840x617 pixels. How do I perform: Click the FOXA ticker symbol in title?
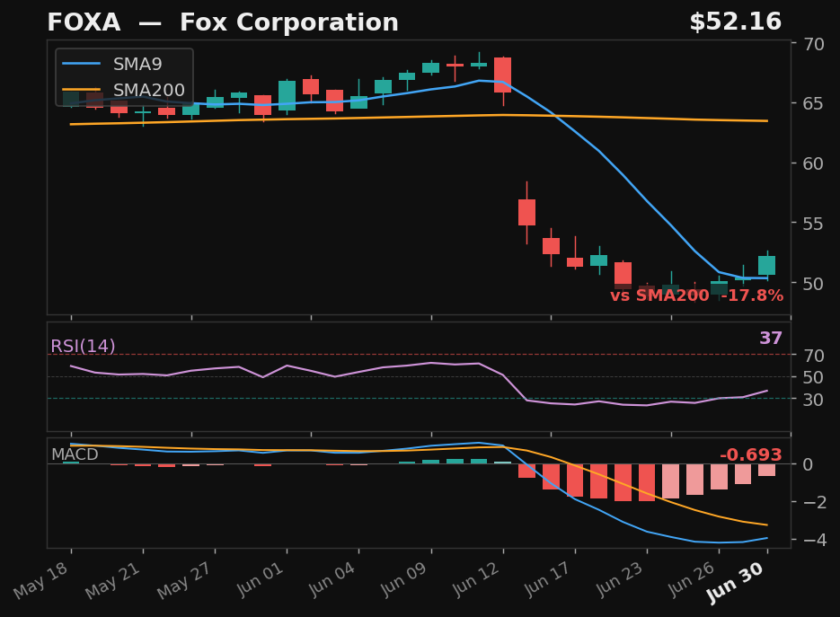pos(84,22)
